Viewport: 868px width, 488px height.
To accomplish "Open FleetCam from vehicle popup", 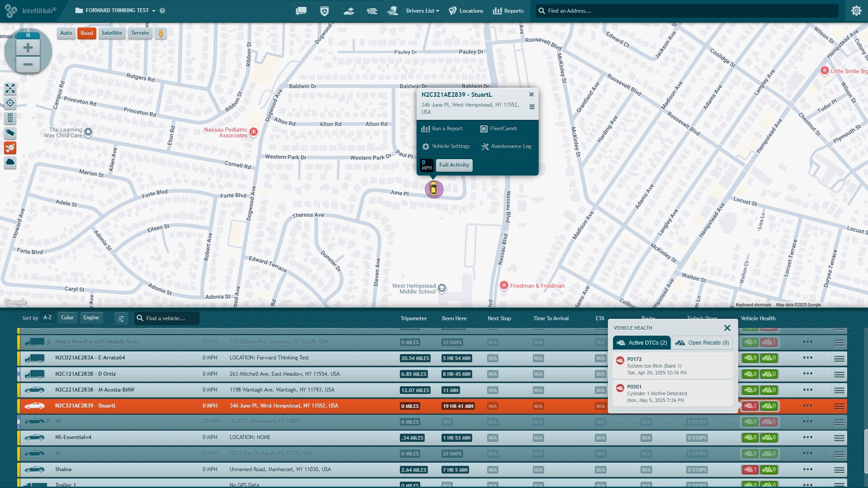I will [x=498, y=129].
